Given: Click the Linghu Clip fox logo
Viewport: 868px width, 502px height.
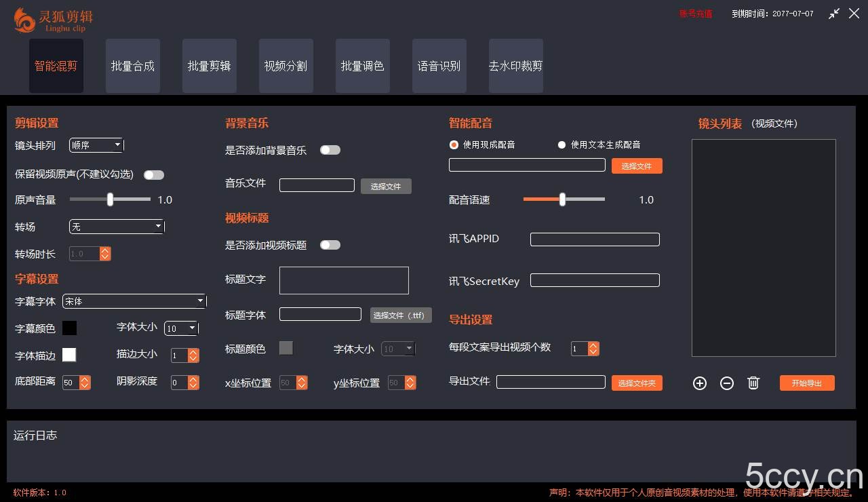Looking at the screenshot, I should (23, 19).
